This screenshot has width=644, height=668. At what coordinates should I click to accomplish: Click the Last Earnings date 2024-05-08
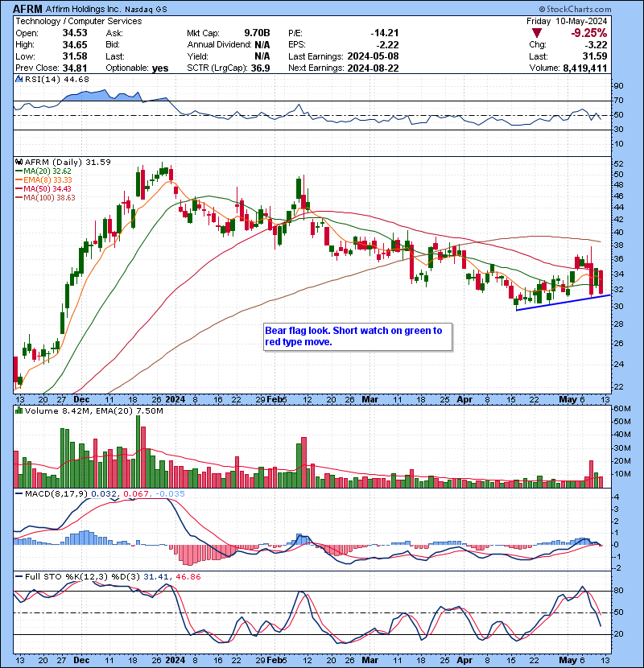click(x=373, y=56)
